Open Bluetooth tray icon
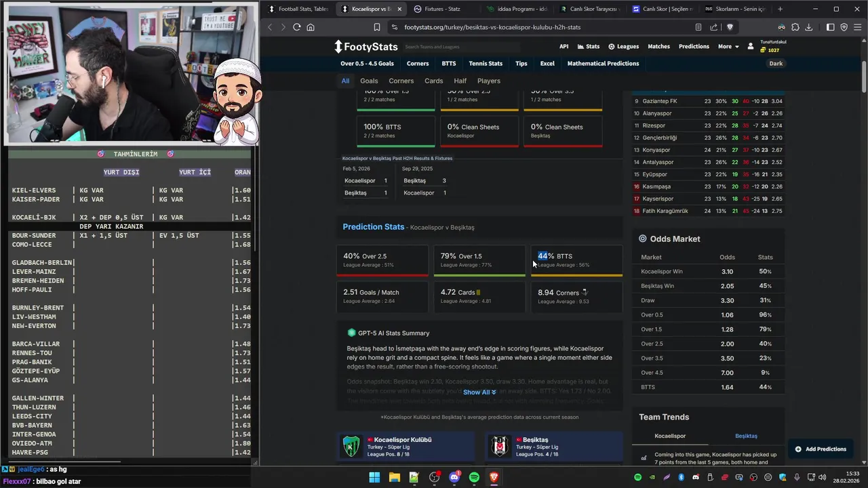 pyautogui.click(x=682, y=478)
